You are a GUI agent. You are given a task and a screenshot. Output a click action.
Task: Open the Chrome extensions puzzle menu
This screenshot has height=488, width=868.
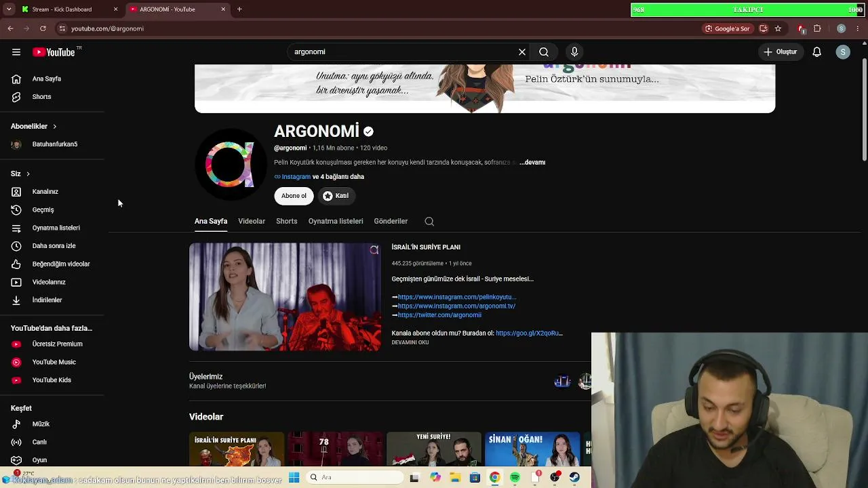click(x=817, y=28)
